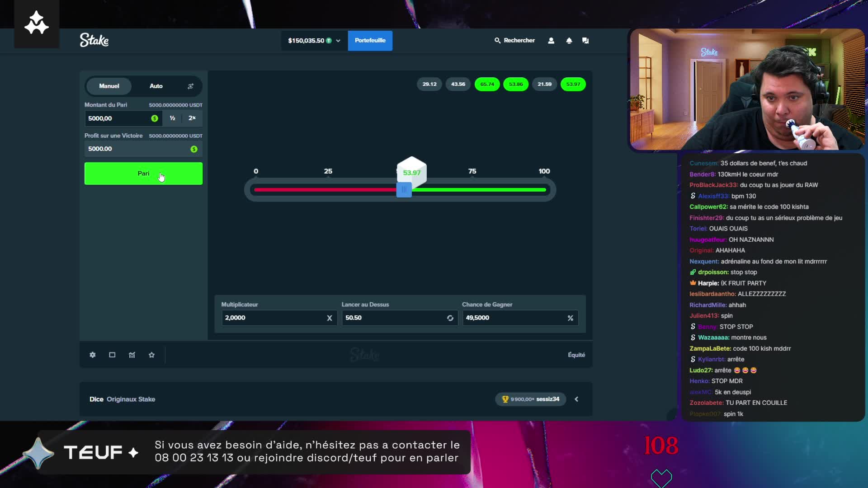Screen dimensions: 868x488
Task: Click the dice result cube 53.97
Action: point(411,172)
